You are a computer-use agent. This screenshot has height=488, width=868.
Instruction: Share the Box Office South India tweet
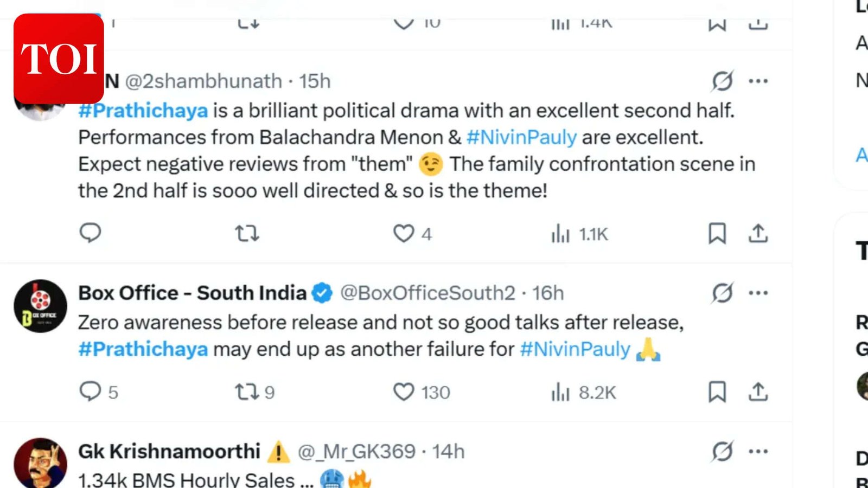758,391
